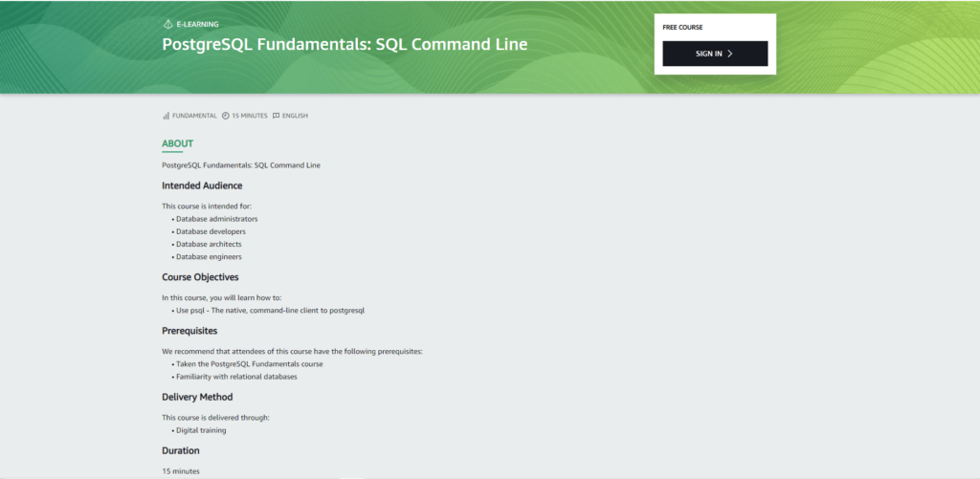Open the About tab

coord(177,143)
